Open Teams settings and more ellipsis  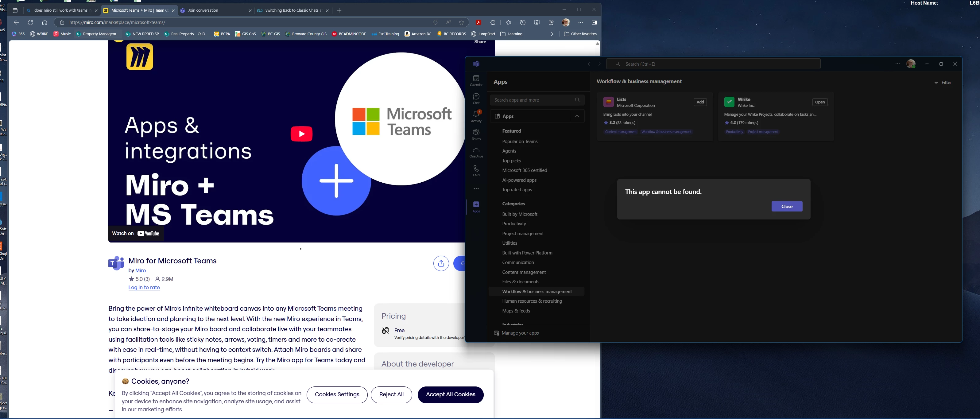coord(897,64)
